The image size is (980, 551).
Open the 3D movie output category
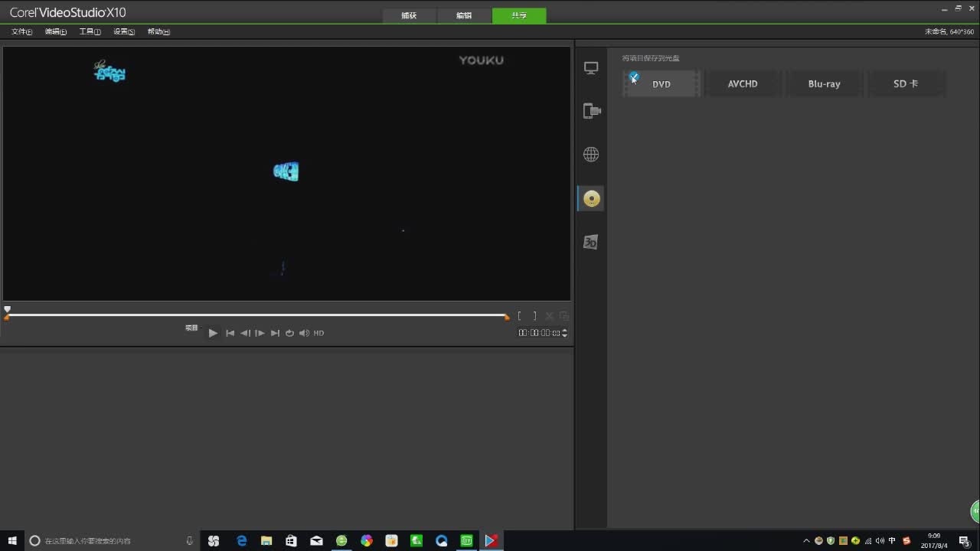[591, 242]
